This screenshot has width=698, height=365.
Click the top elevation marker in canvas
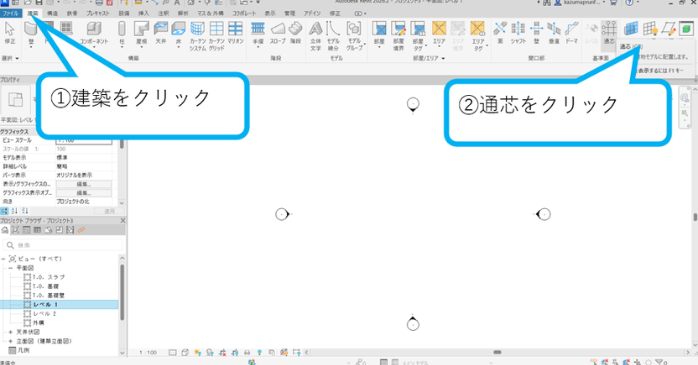click(413, 105)
